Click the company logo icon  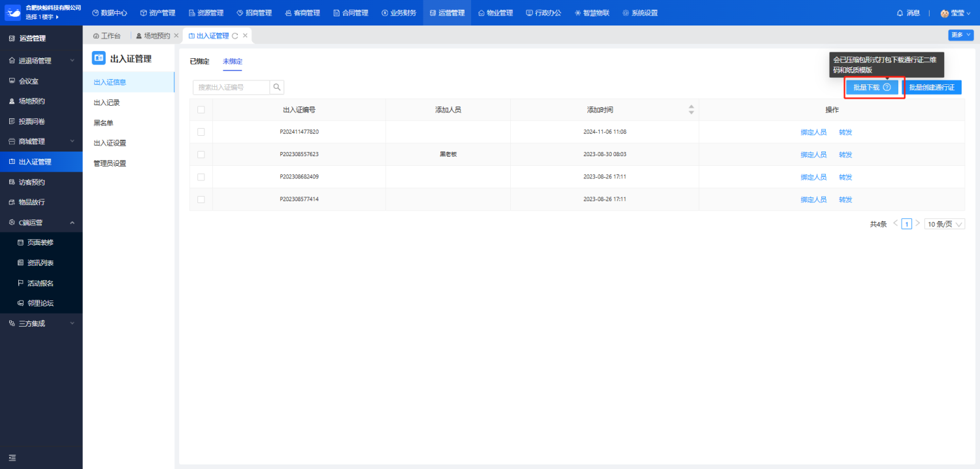13,12
